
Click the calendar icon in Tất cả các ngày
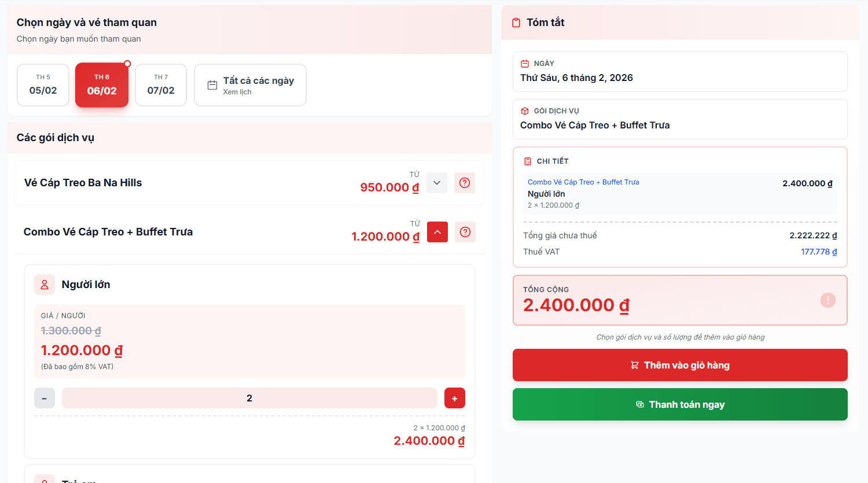pos(212,85)
